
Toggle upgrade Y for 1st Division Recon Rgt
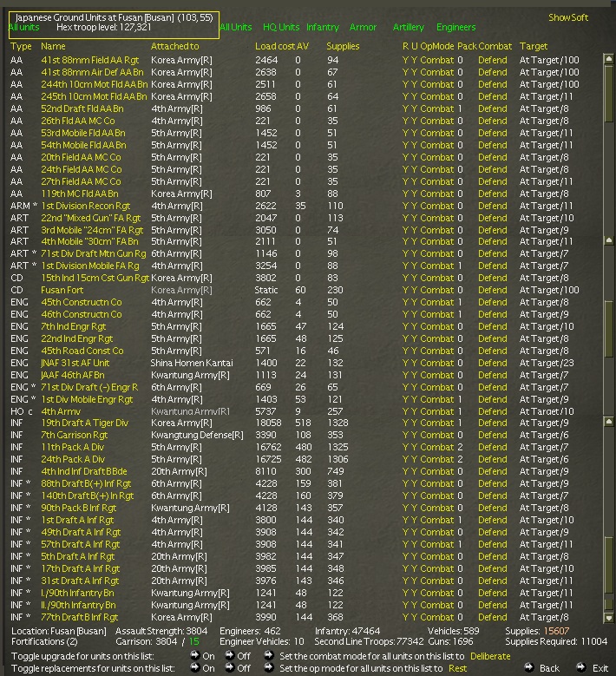coord(414,206)
